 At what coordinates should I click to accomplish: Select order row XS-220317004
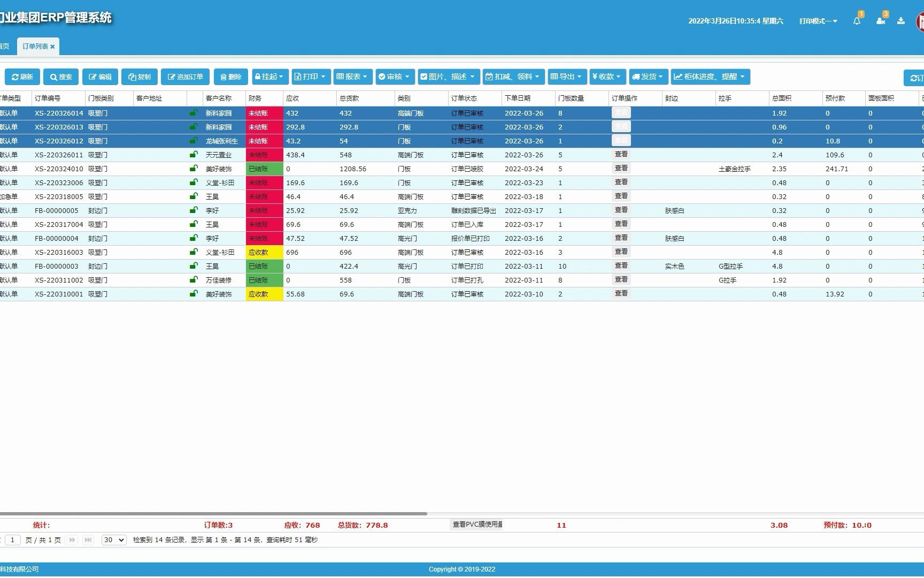[x=462, y=224]
